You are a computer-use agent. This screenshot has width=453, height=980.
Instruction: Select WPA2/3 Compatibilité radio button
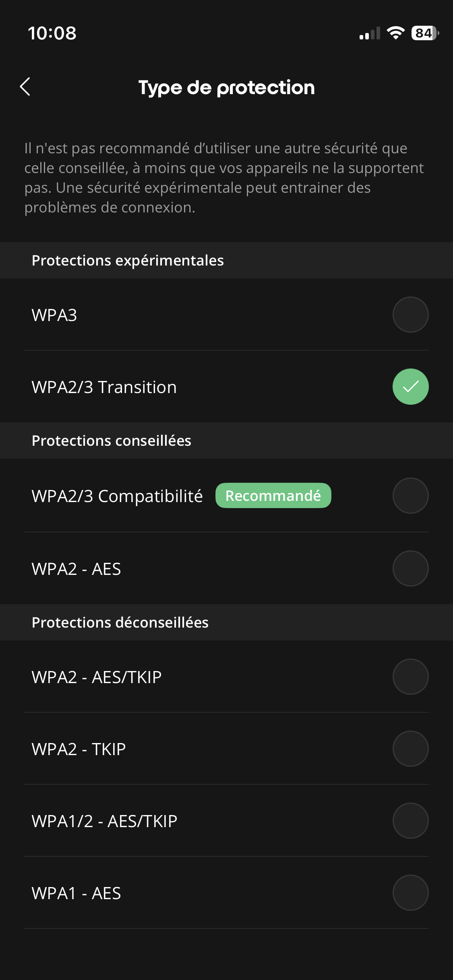pyautogui.click(x=410, y=496)
